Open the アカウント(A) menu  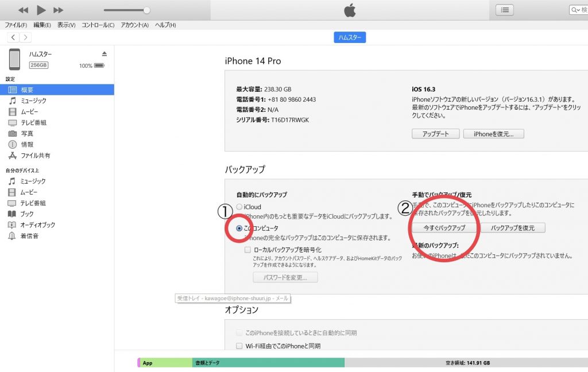pyautogui.click(x=134, y=25)
